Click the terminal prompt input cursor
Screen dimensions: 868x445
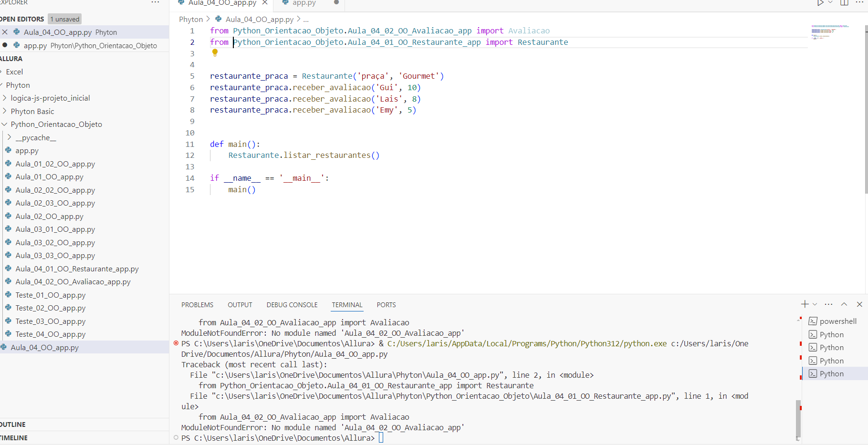pyautogui.click(x=381, y=438)
